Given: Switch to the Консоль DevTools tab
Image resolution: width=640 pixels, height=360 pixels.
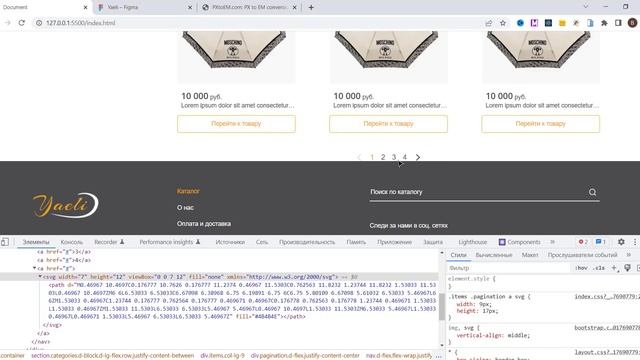Looking at the screenshot, I should [x=71, y=242].
